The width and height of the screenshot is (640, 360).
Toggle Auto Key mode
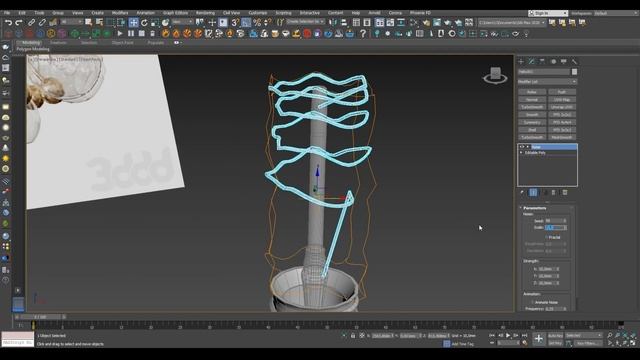(555, 336)
